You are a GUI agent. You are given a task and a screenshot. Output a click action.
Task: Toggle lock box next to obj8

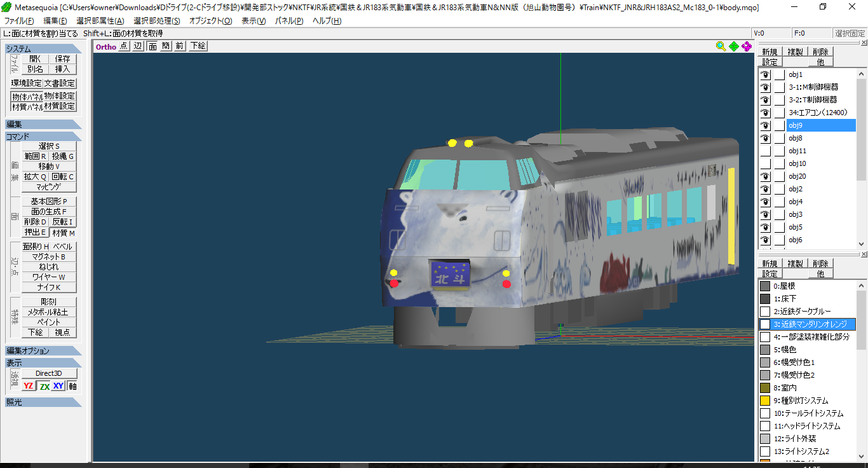pyautogui.click(x=779, y=138)
